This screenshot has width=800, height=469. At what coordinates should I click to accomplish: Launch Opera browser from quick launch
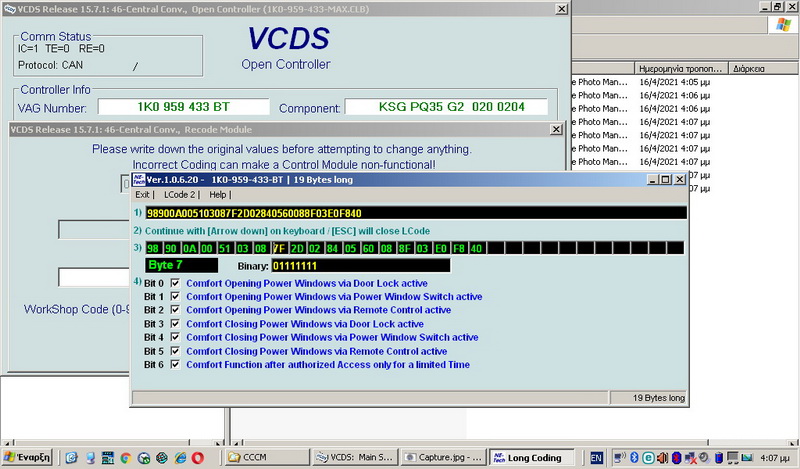198,458
